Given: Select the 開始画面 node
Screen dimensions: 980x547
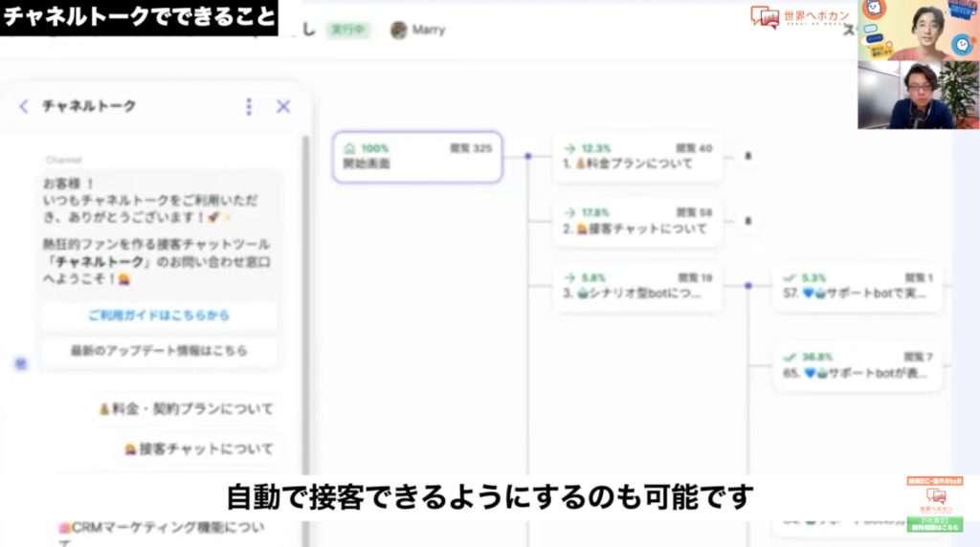Looking at the screenshot, I should tap(417, 157).
